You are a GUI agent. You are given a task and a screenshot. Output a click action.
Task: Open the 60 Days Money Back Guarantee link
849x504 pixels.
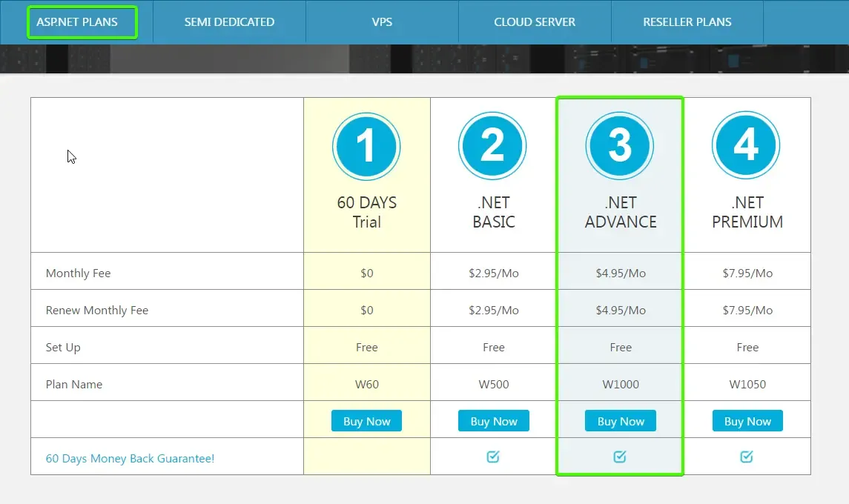[130, 459]
